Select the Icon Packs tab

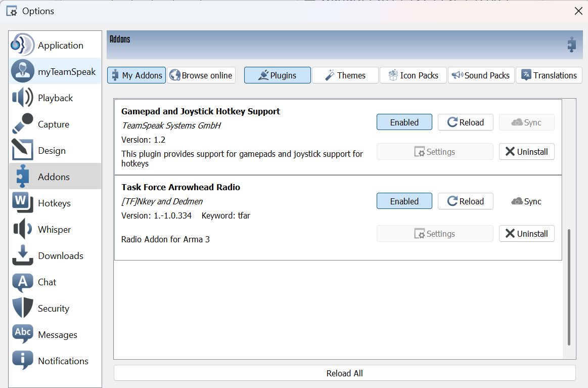pos(413,75)
